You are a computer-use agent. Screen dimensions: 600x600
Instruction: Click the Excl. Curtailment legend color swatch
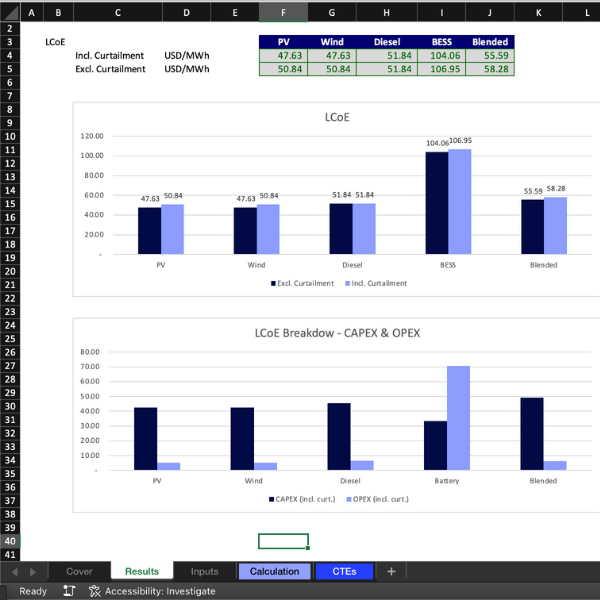pyautogui.click(x=272, y=283)
